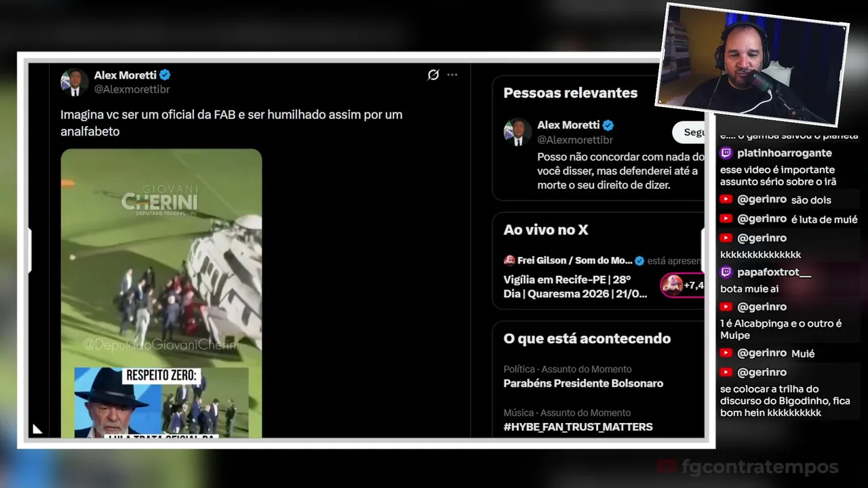
Task: Open 'Vigília em Recife-PE' live broadcast
Action: (575, 287)
